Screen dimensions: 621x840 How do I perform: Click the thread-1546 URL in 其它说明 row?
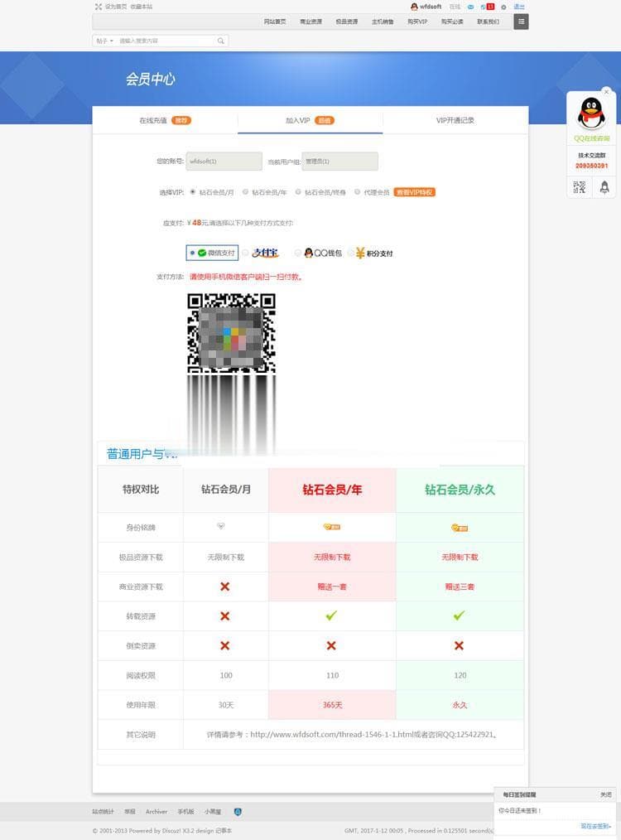[332, 735]
